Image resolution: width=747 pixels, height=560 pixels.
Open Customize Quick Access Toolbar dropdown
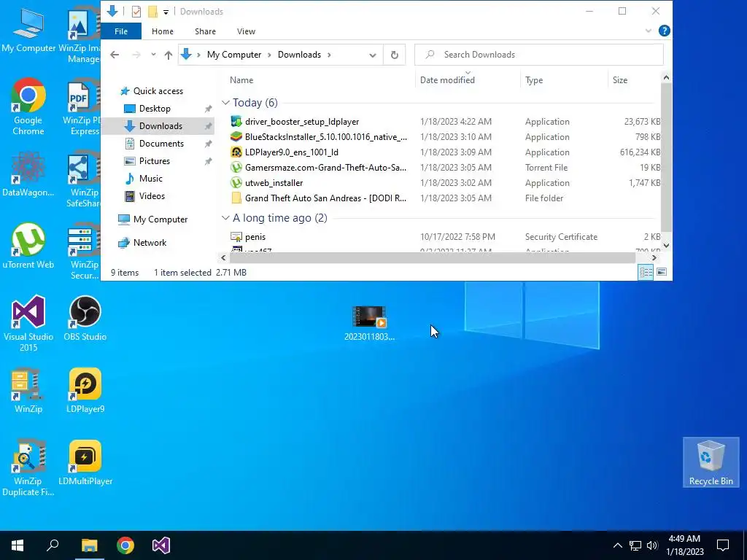pos(166,12)
